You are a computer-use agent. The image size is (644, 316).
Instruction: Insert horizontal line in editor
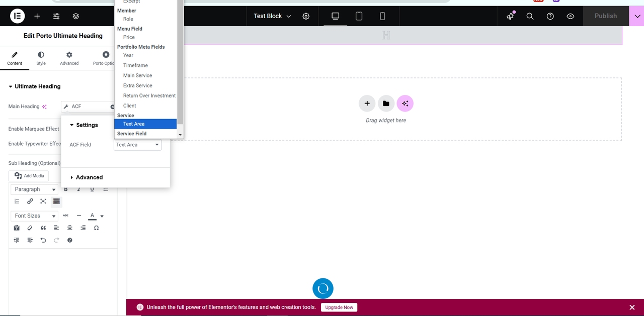coord(79,216)
